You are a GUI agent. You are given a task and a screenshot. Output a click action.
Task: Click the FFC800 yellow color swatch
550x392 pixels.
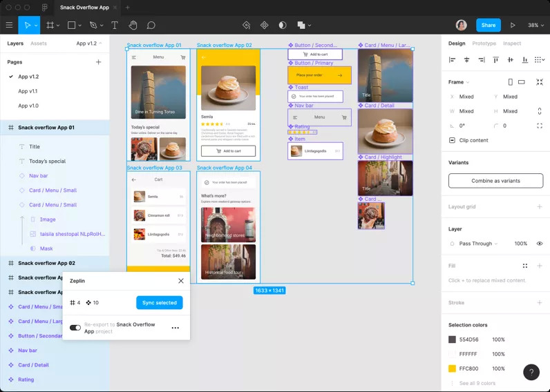[453, 369]
